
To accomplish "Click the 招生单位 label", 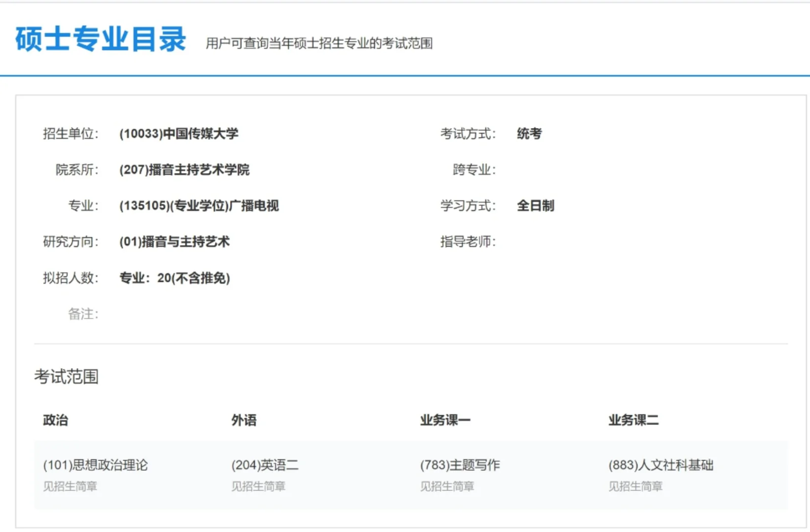I will pos(70,133).
